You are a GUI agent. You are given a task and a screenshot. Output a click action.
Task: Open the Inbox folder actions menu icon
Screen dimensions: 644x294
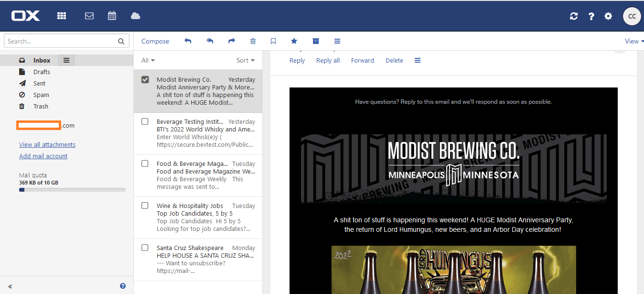(66, 60)
